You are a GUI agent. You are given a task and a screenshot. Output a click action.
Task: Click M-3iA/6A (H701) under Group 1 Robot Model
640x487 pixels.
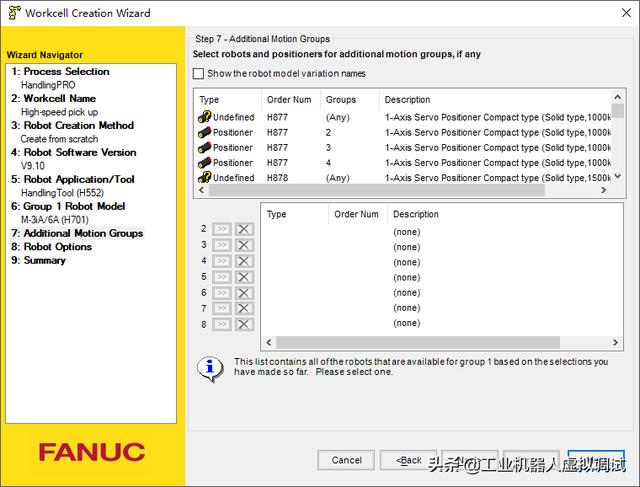[x=55, y=220]
